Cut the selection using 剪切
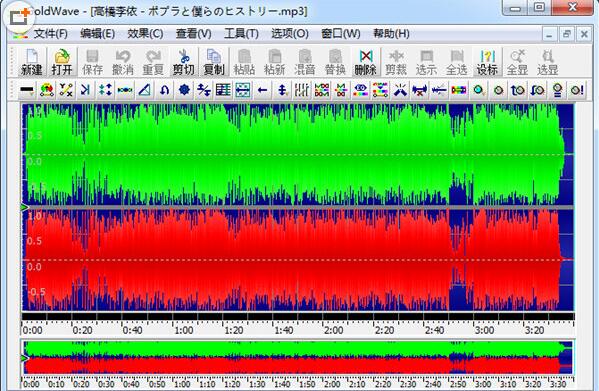 (183, 62)
